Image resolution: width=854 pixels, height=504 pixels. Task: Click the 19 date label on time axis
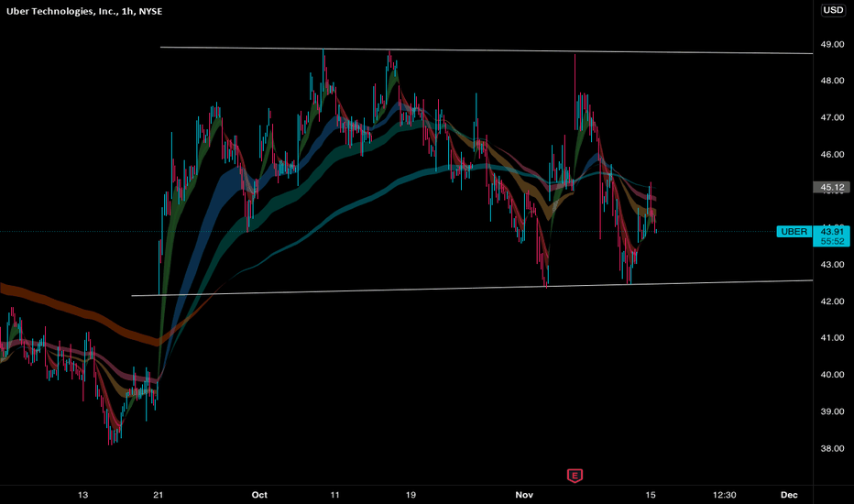point(411,495)
